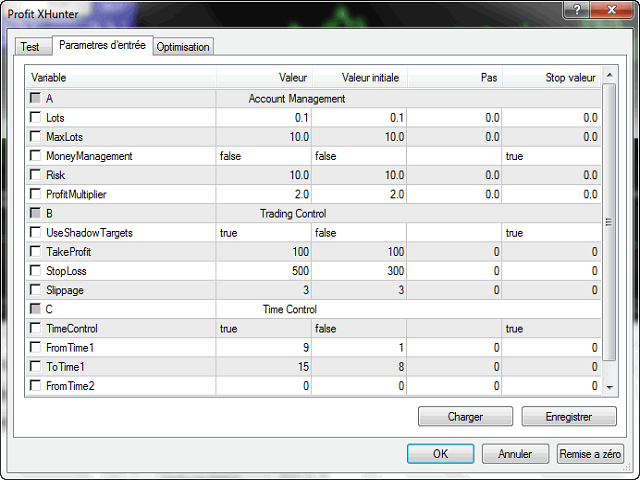Select the Risk Valeur cell 10.0
Viewport: 640px width, 480px height.
coord(264,175)
